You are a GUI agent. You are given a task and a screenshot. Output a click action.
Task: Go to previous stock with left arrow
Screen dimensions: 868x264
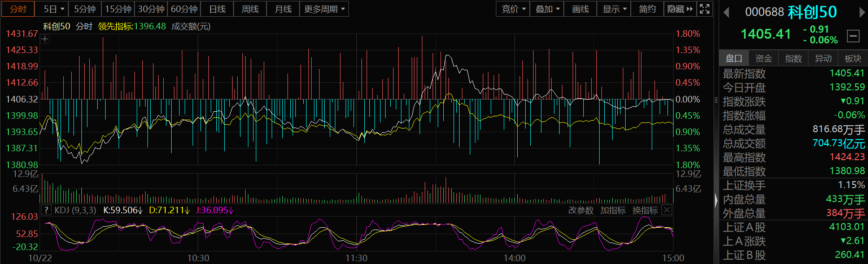(x=726, y=13)
